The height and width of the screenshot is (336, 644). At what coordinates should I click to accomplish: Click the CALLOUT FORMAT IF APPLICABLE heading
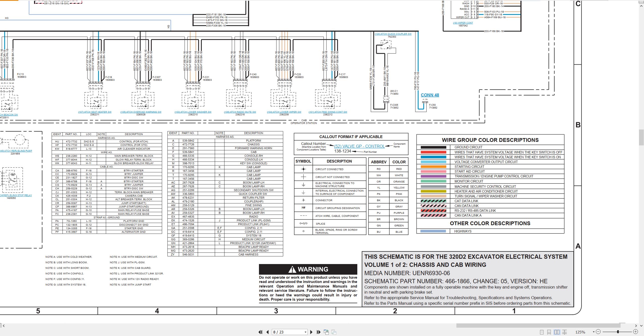351,137
